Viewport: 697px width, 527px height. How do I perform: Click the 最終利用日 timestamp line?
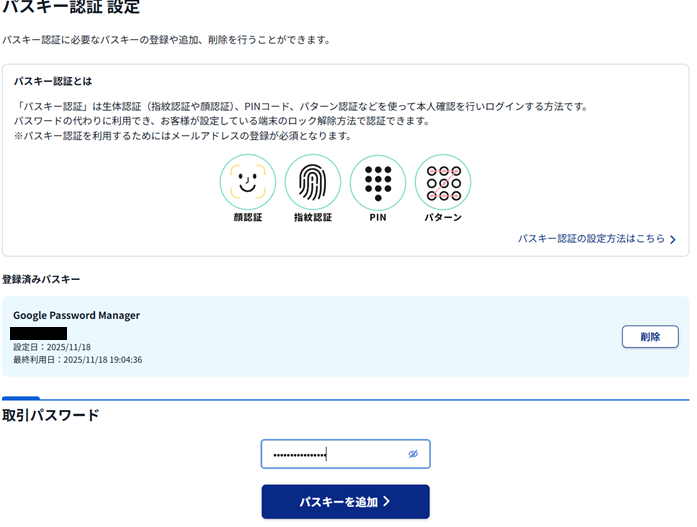77,360
